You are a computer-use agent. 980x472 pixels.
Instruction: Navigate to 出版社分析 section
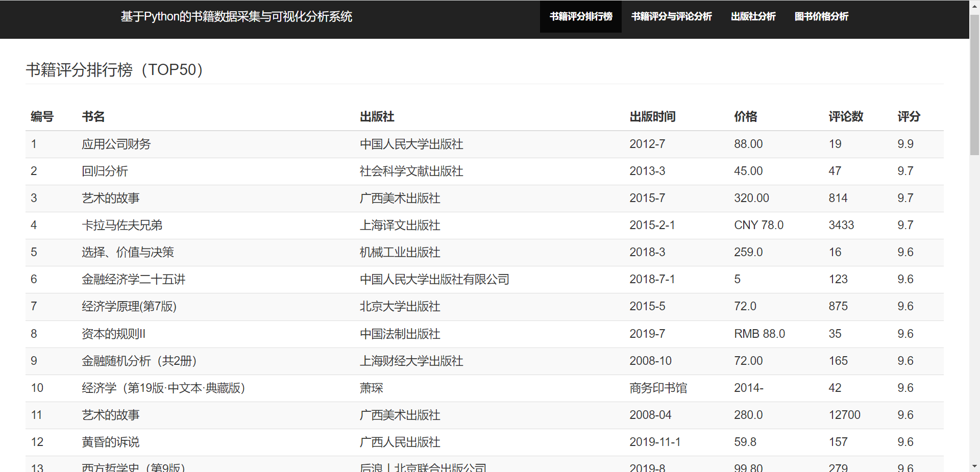(x=752, y=16)
